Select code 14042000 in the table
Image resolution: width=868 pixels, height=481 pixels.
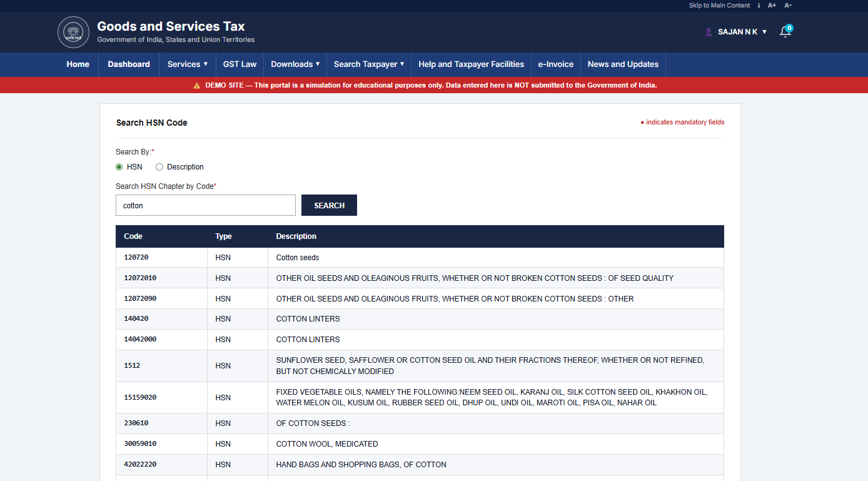(x=140, y=339)
